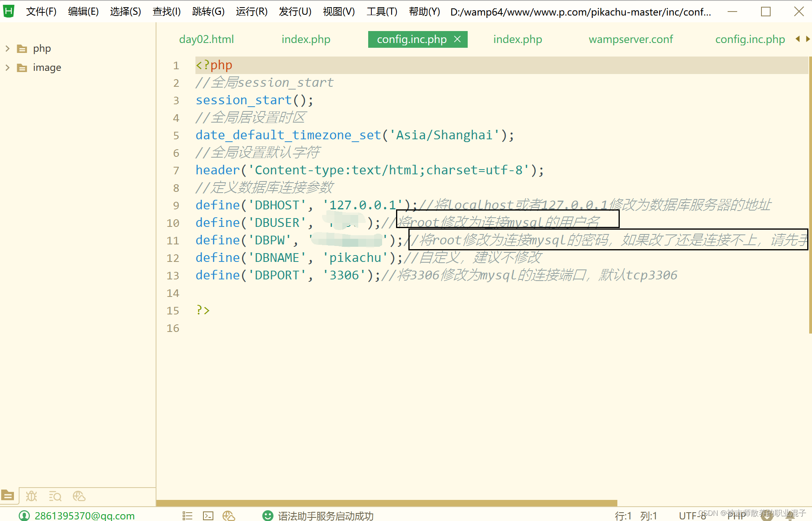Expand the image folder in tree
The height and width of the screenshot is (521, 812).
8,68
